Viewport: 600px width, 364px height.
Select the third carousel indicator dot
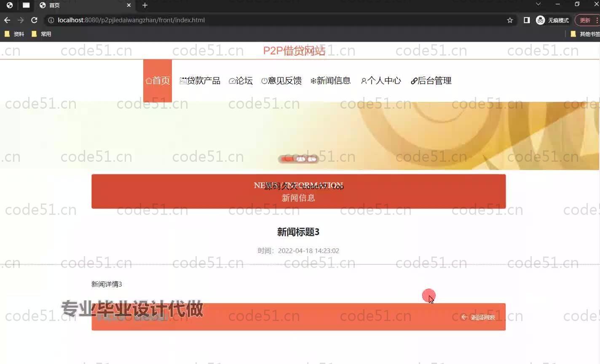click(x=312, y=159)
